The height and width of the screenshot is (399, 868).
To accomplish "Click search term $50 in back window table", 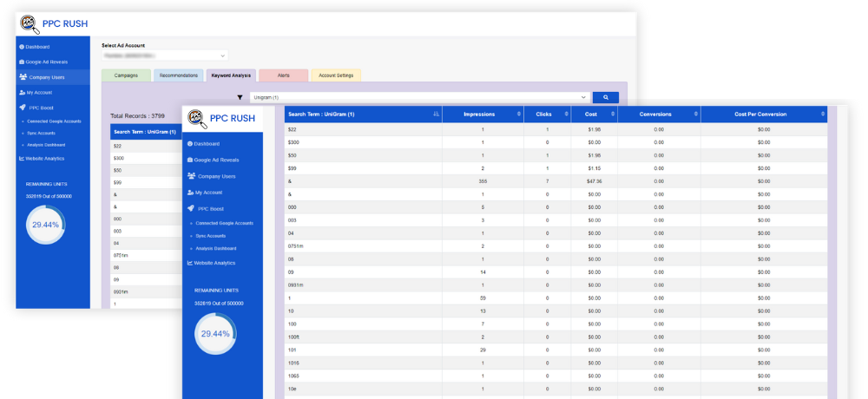I will (x=117, y=171).
